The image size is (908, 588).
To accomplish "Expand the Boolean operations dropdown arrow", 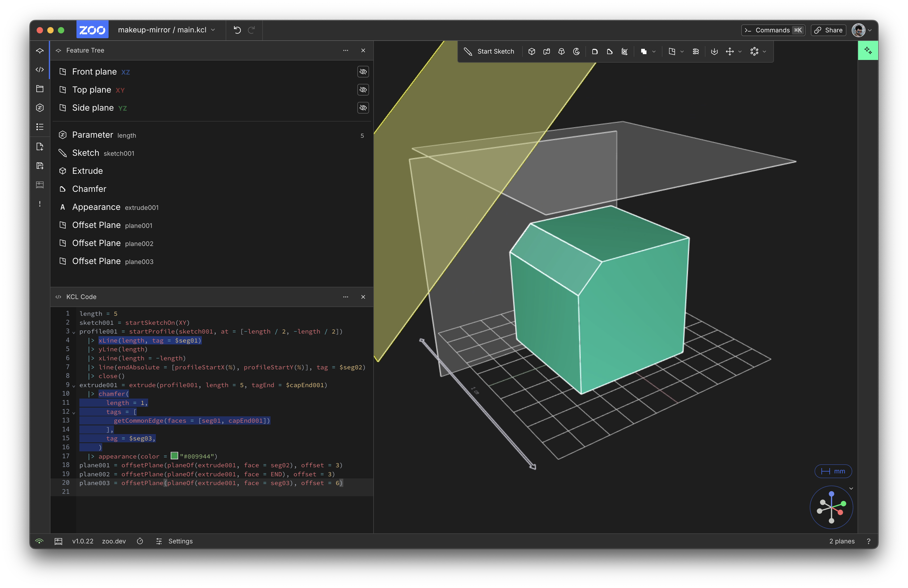I will (x=654, y=51).
